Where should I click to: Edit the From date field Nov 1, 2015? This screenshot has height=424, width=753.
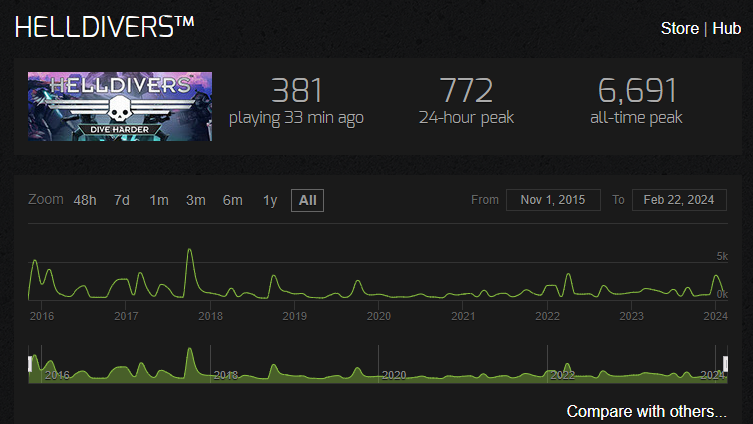(x=553, y=200)
